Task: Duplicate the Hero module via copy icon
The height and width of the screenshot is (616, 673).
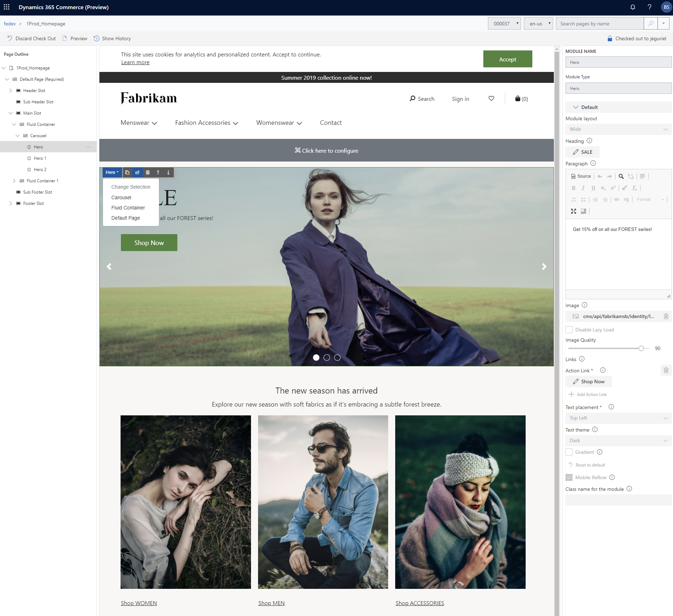Action: [x=127, y=172]
